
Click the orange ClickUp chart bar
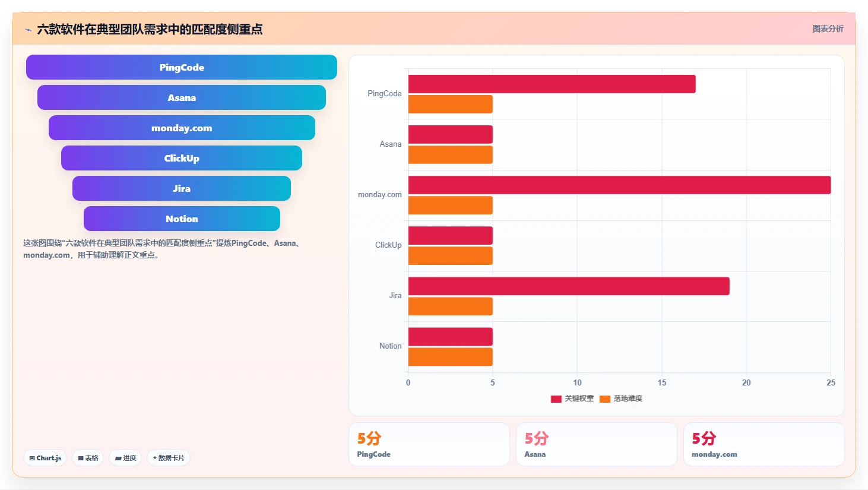[x=451, y=255]
